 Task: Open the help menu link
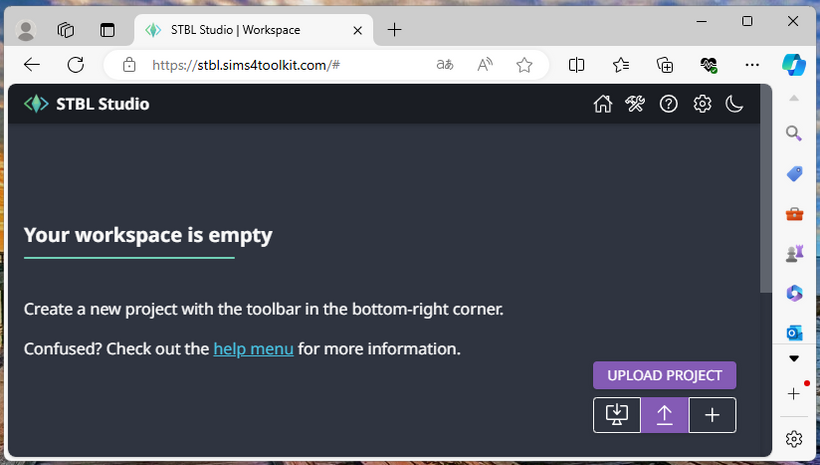(253, 349)
